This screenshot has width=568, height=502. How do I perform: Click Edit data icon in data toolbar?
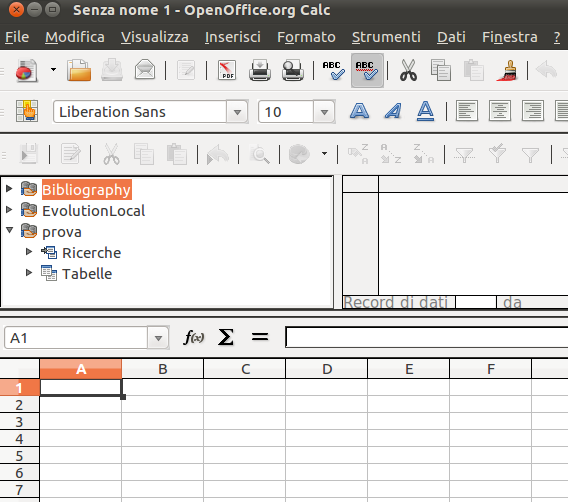click(71, 154)
